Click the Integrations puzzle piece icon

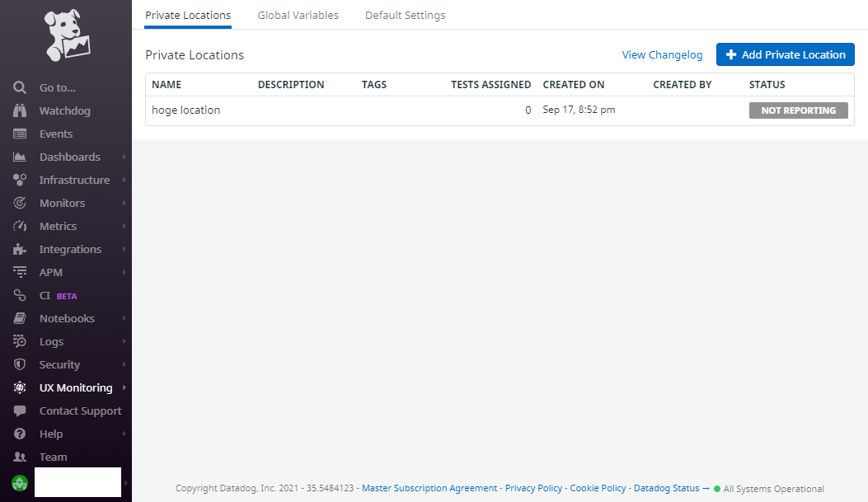(x=20, y=249)
